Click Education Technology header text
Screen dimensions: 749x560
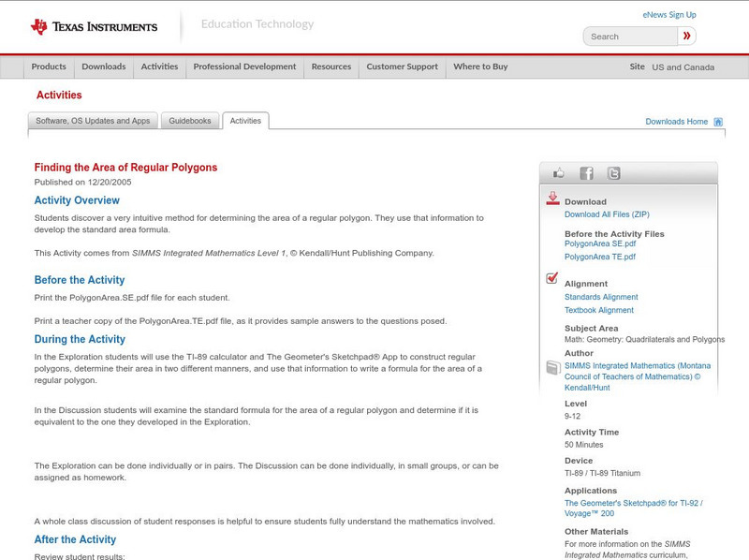tap(257, 24)
